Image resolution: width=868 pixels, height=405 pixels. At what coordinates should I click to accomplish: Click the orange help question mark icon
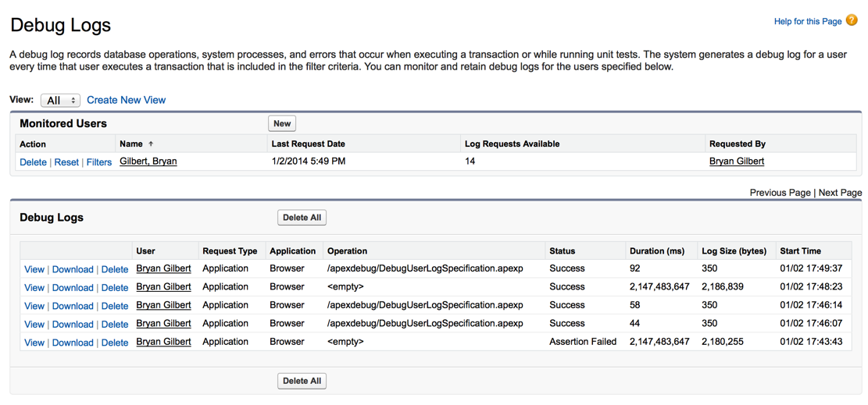852,20
